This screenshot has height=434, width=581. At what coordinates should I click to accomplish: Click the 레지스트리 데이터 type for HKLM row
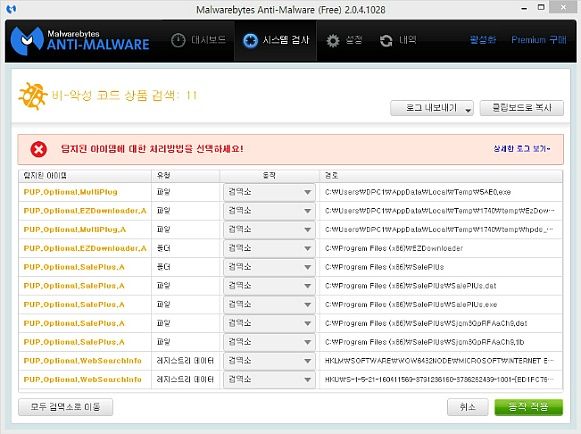click(x=185, y=361)
